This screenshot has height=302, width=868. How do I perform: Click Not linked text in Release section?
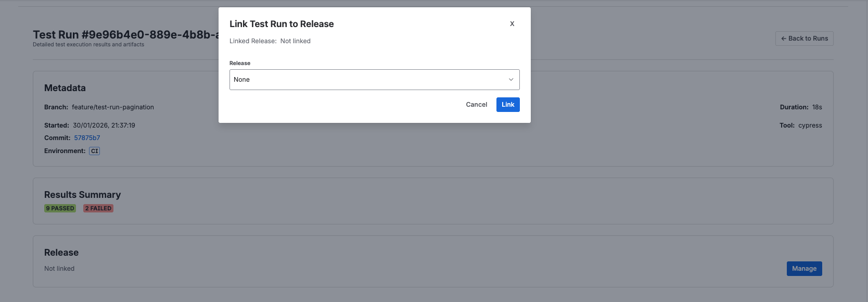coord(59,269)
